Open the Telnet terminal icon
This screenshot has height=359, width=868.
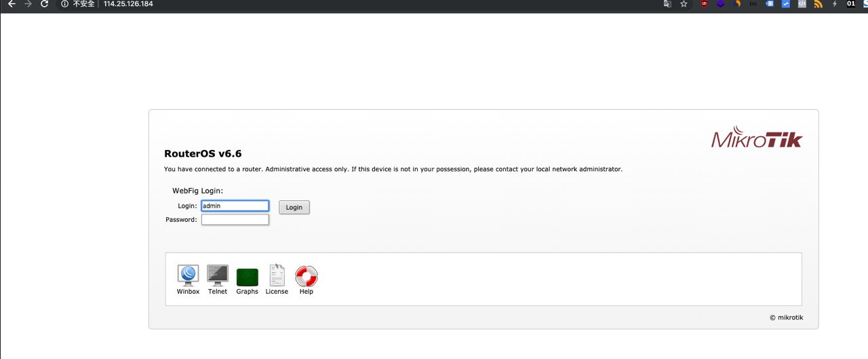coord(218,274)
